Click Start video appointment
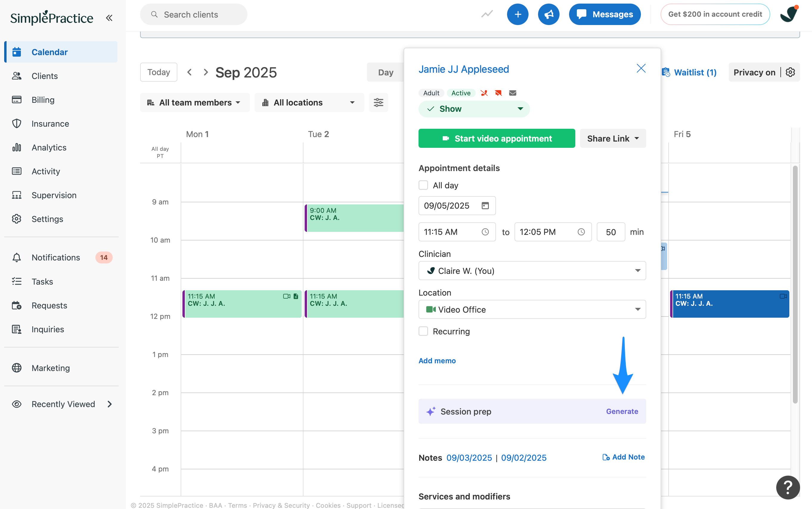This screenshot has width=812, height=509. tap(497, 138)
